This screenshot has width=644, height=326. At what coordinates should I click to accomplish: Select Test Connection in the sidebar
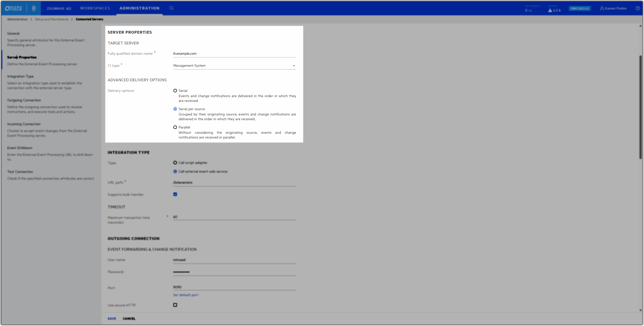coord(20,172)
